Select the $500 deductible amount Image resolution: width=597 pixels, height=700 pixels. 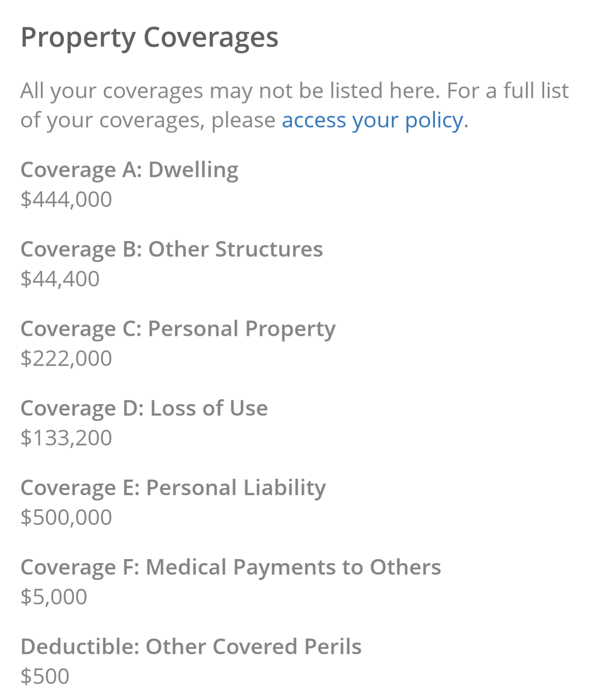(x=45, y=676)
